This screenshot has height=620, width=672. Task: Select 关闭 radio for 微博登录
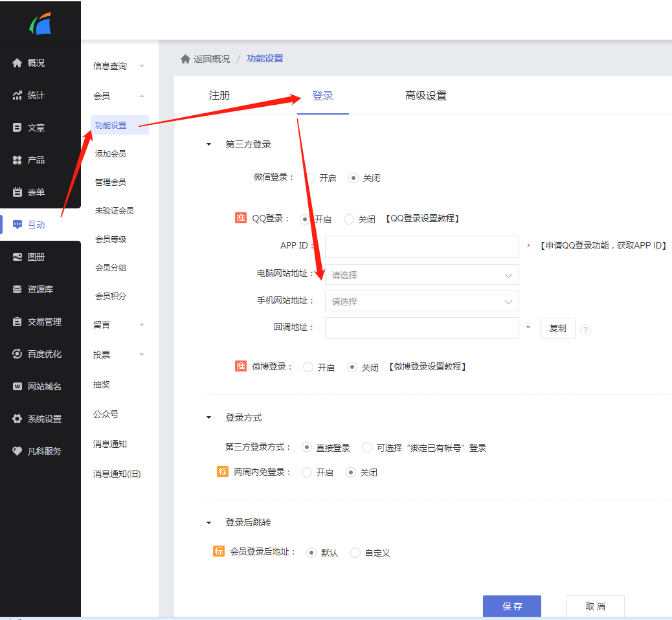(x=352, y=367)
